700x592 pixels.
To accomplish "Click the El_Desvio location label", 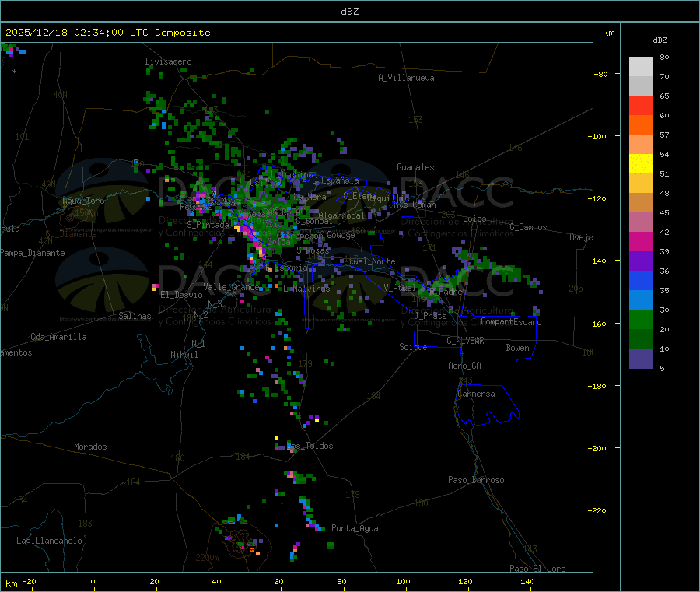I will (x=181, y=295).
